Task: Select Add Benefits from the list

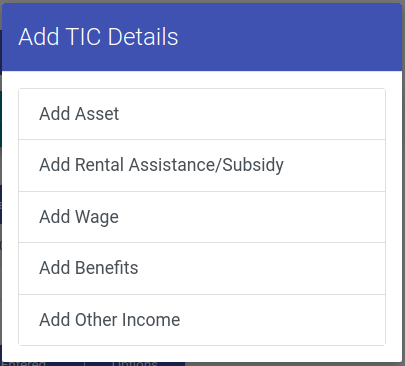Action: point(202,268)
